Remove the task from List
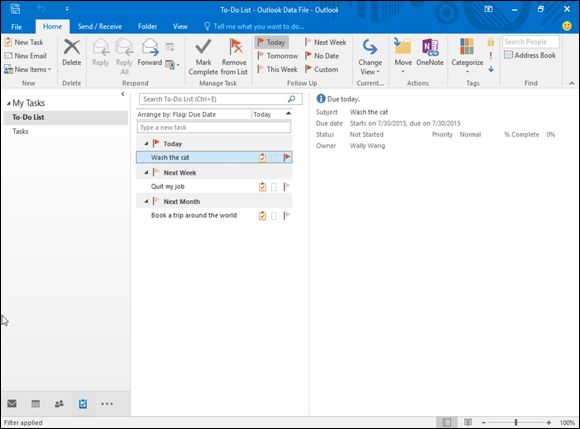 point(235,57)
